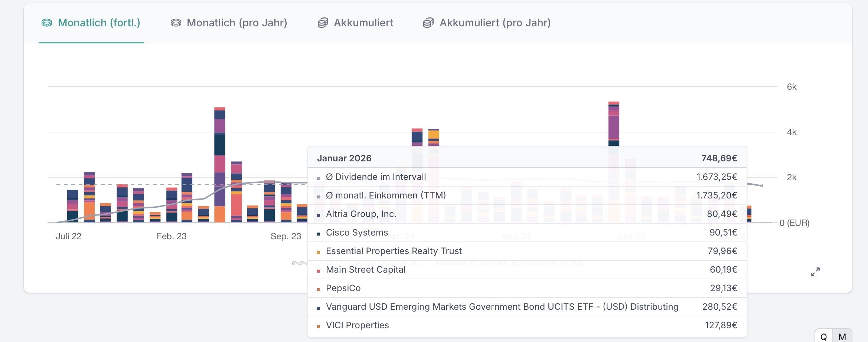Click coin stack icon beside Akkumuliert (pro Jahr)
Viewport: 868px width, 342px height.
[428, 23]
